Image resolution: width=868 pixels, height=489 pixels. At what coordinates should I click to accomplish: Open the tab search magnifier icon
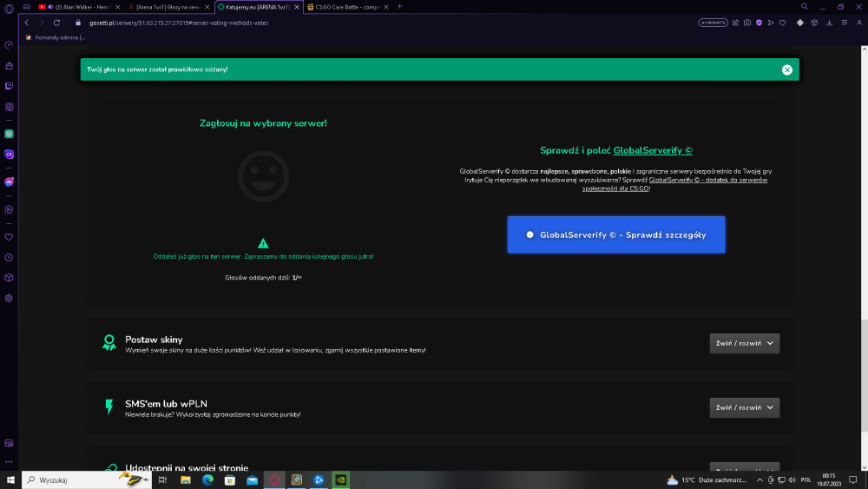805,7
